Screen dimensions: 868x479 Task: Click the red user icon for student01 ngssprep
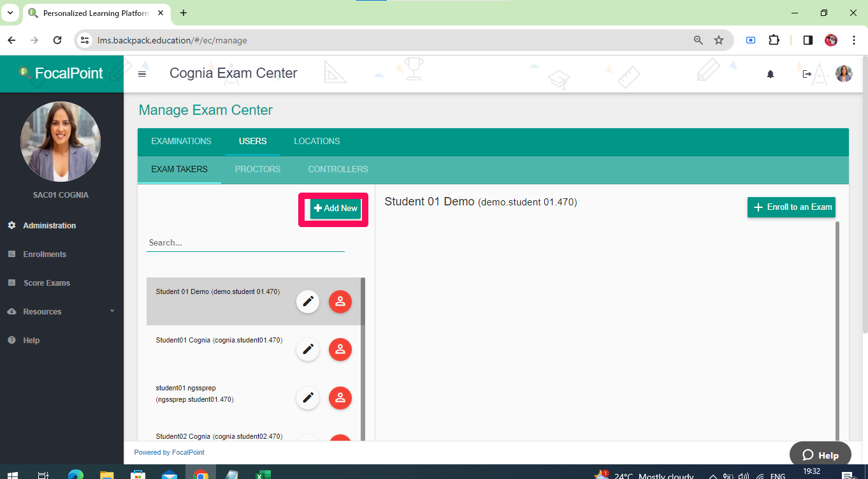(x=340, y=398)
